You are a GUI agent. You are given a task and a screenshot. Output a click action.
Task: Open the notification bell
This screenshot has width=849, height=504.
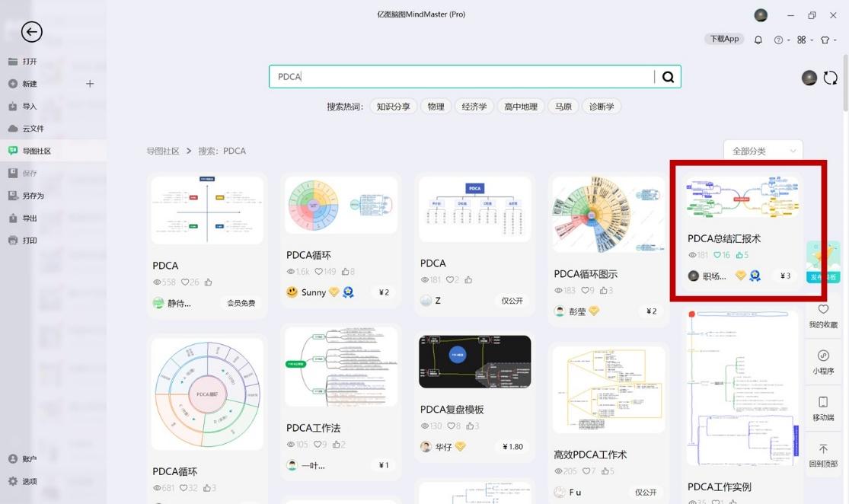758,40
